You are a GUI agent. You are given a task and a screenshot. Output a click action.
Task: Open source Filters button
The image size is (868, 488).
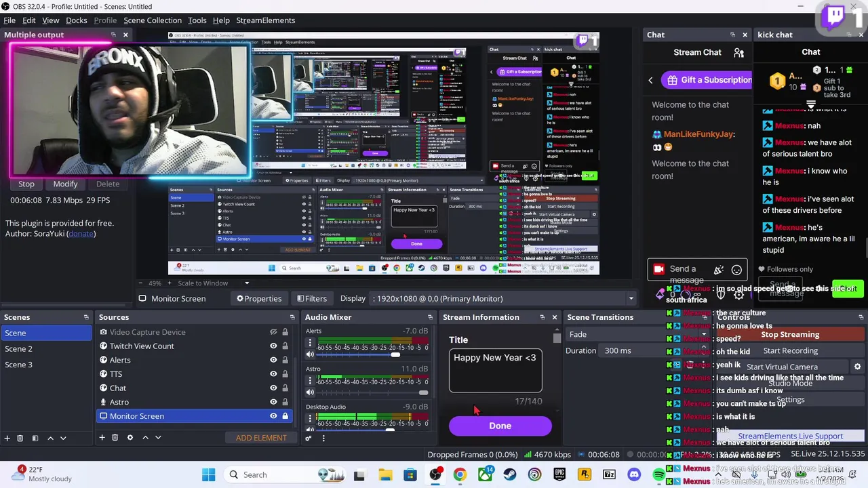pos(311,298)
